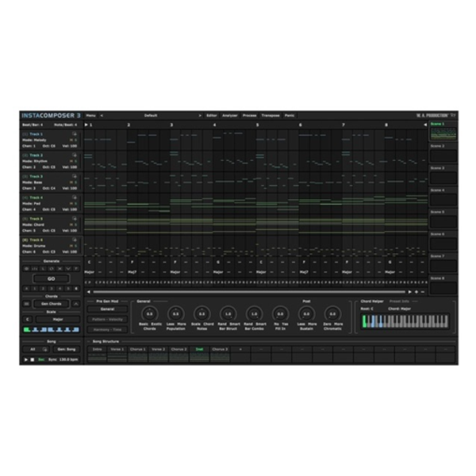
Task: Mute Track 2 with M button
Action: coord(71,162)
